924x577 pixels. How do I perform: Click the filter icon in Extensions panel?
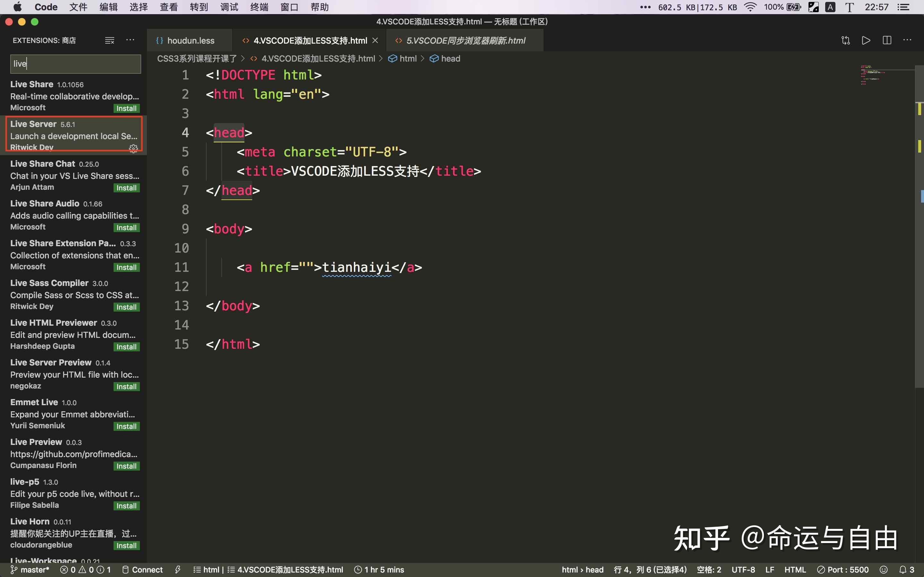coord(110,40)
